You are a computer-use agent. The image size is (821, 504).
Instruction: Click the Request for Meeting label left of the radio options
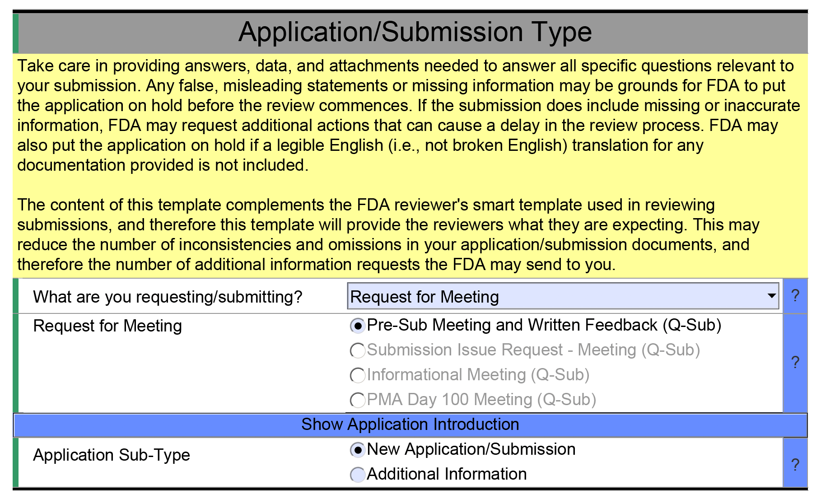tap(107, 326)
